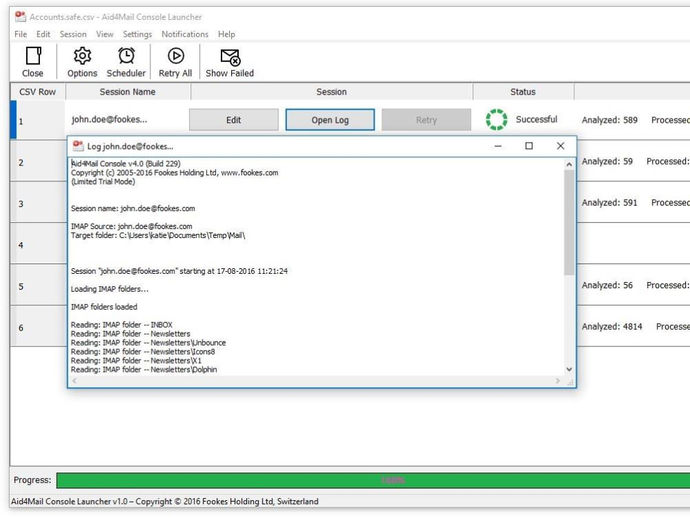Screen dimensions: 690x518
Task: Click the Session column header
Action: (x=331, y=92)
